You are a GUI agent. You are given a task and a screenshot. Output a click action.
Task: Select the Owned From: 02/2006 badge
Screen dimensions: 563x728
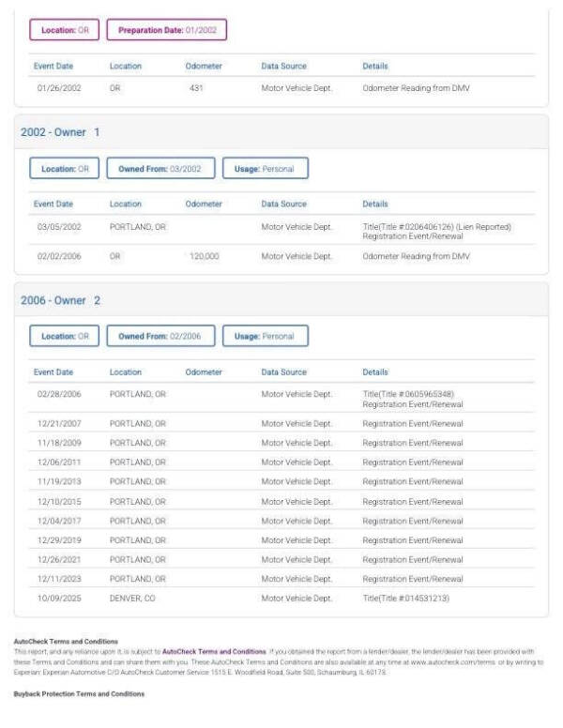(160, 336)
